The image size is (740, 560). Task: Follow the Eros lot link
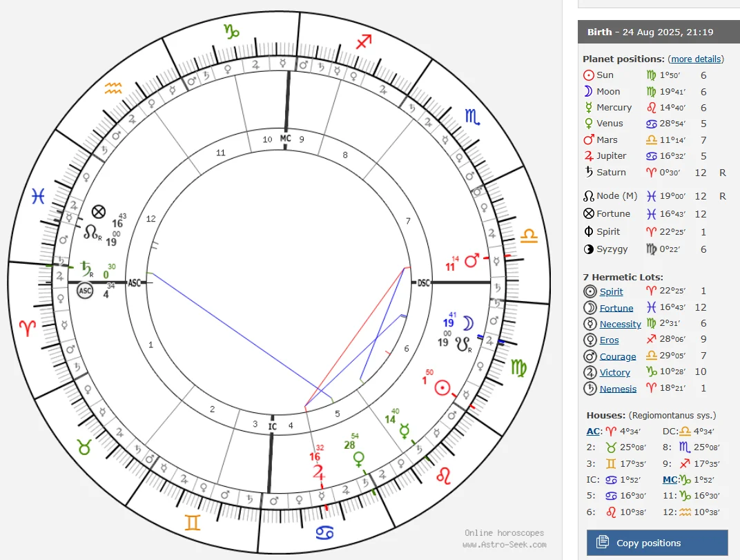[x=609, y=340]
